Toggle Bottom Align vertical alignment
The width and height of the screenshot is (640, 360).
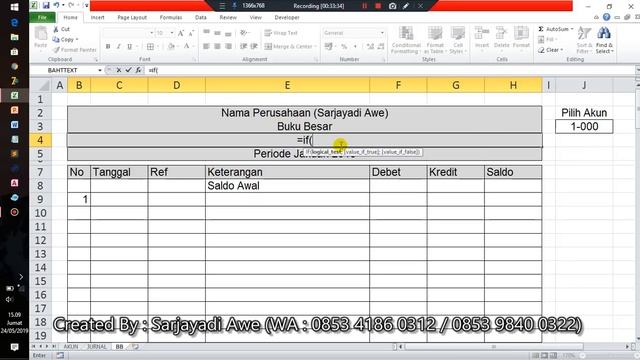(x=228, y=33)
